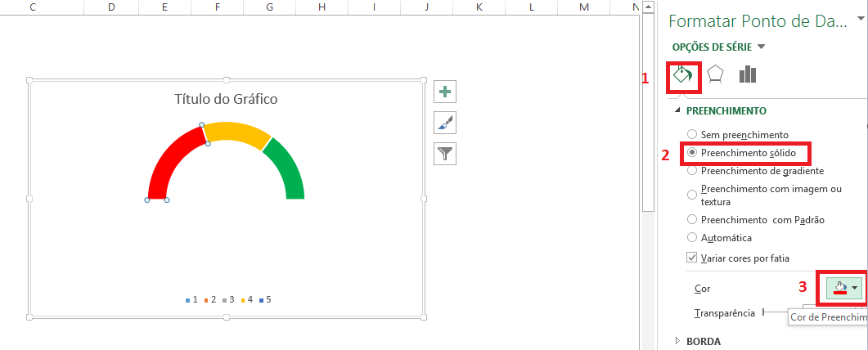This screenshot has height=350, width=868.
Task: Open the fill color picker dropdown
Action: (855, 288)
